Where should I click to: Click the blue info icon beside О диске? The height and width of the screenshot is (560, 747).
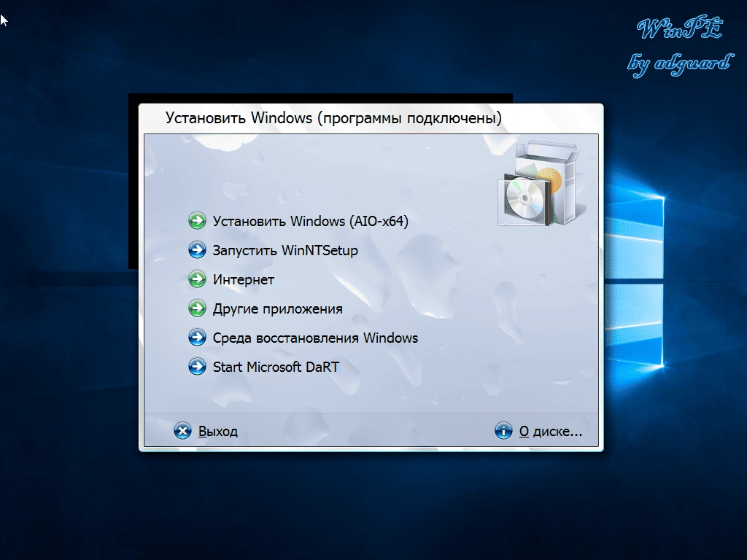point(503,431)
